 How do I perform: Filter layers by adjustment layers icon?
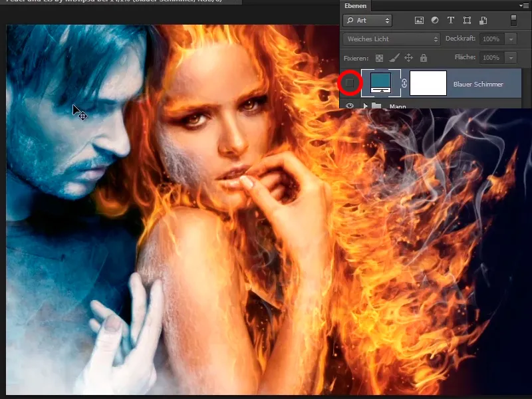point(435,21)
